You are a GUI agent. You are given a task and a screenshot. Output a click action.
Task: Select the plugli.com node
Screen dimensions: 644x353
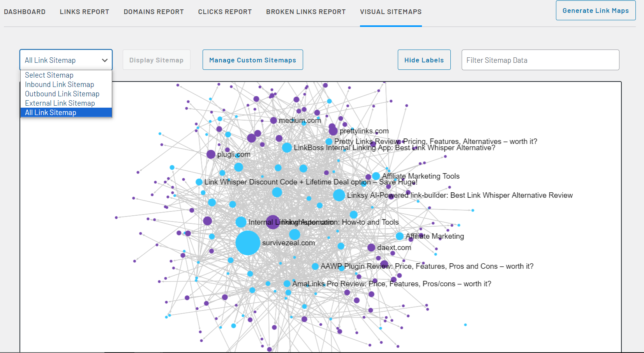point(211,154)
